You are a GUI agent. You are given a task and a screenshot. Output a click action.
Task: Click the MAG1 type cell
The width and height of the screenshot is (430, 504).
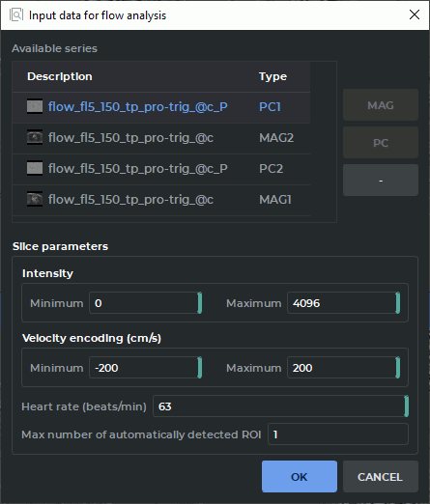click(275, 200)
